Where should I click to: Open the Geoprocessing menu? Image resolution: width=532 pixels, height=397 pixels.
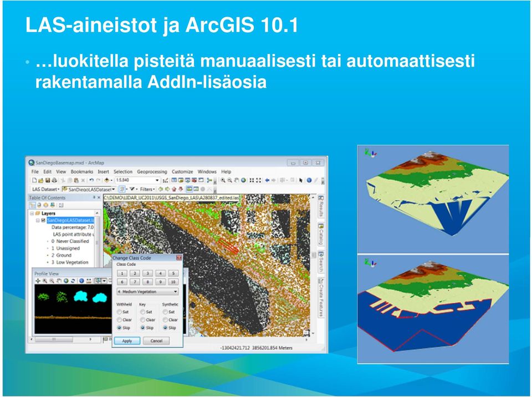pos(152,172)
